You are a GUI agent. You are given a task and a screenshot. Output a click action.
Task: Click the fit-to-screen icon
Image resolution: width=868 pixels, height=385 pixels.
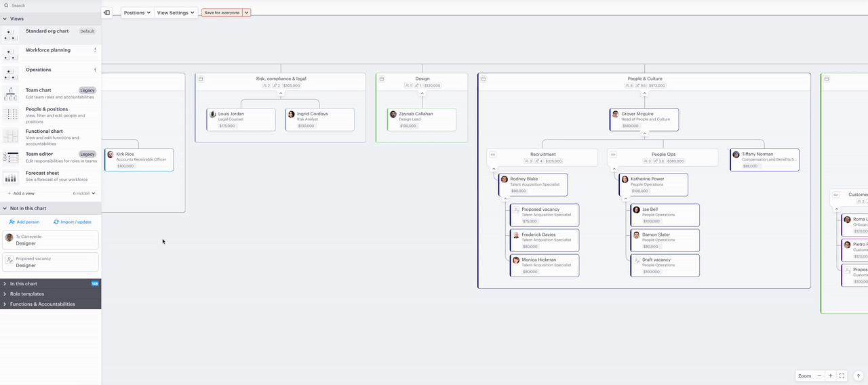coord(842,376)
